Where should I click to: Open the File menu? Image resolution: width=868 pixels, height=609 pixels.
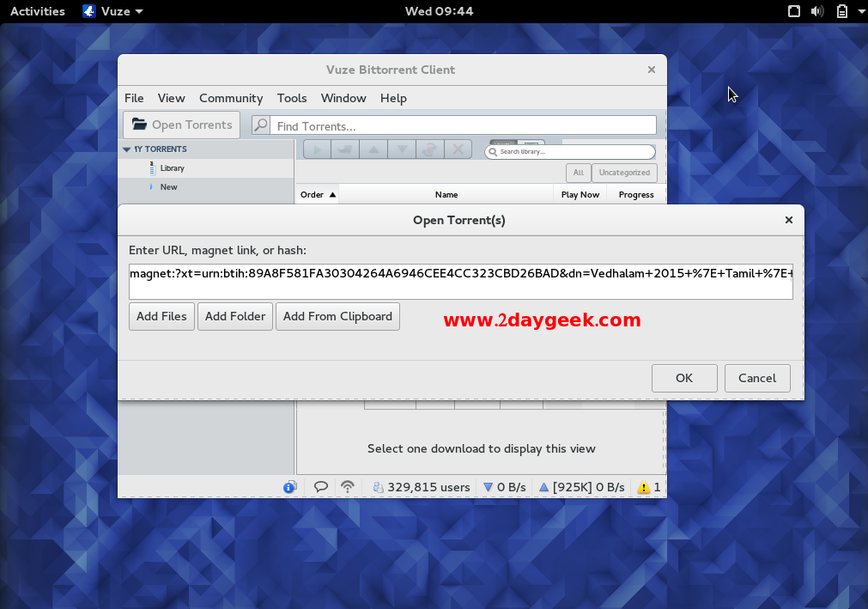[134, 98]
